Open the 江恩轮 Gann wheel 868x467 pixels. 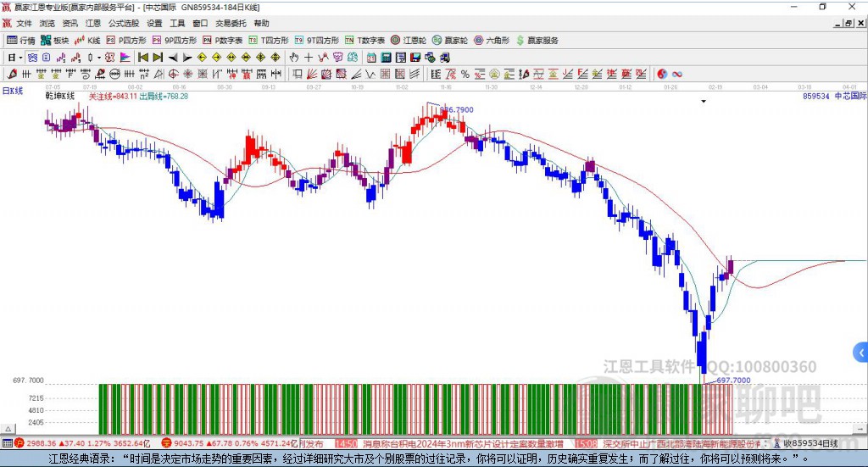tap(409, 41)
